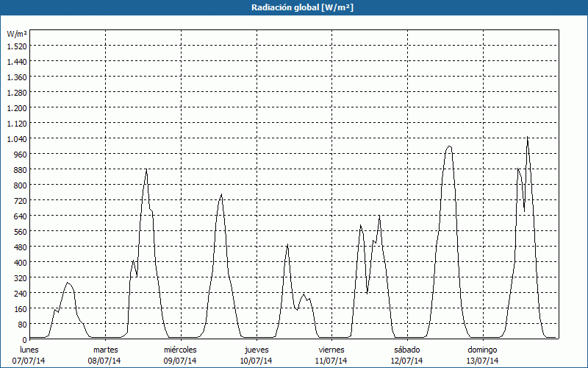Click the 13/07/14 date label
The height and width of the screenshot is (368, 588).
(483, 361)
